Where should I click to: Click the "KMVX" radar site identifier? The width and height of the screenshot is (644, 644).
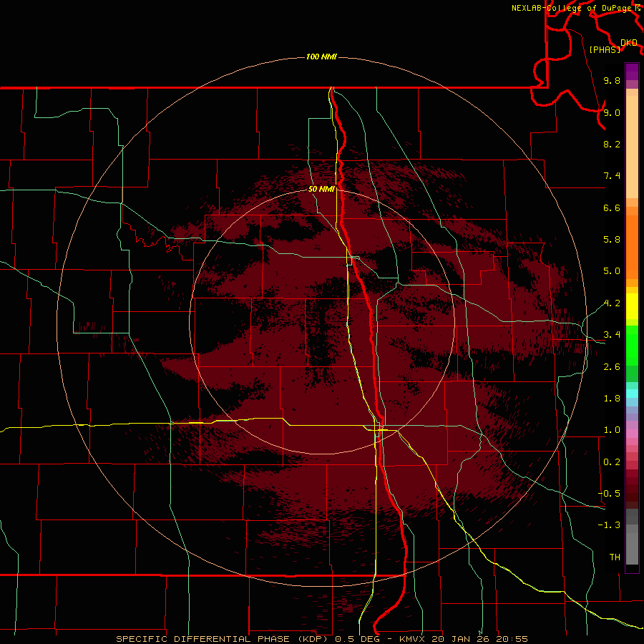(411, 639)
